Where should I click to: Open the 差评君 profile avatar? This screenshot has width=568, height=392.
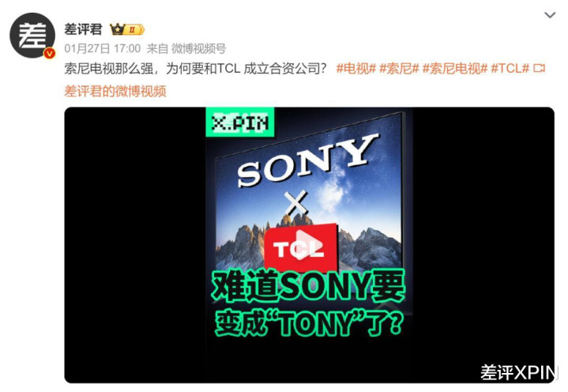click(32, 36)
